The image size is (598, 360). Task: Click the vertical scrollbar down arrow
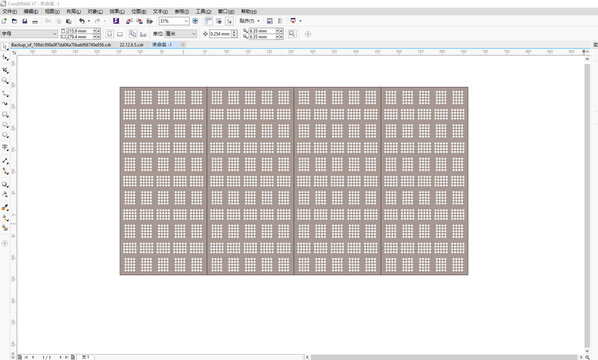pos(587,351)
